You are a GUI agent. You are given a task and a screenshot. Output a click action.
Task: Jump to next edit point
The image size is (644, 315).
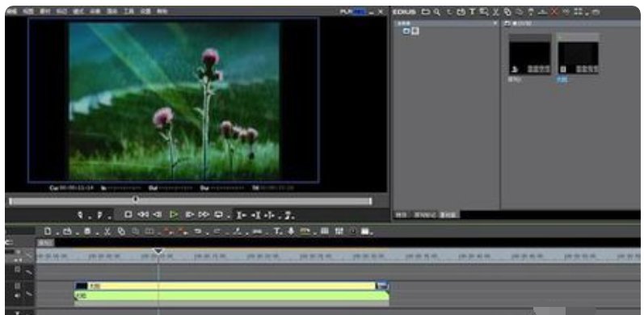pyautogui.click(x=255, y=215)
